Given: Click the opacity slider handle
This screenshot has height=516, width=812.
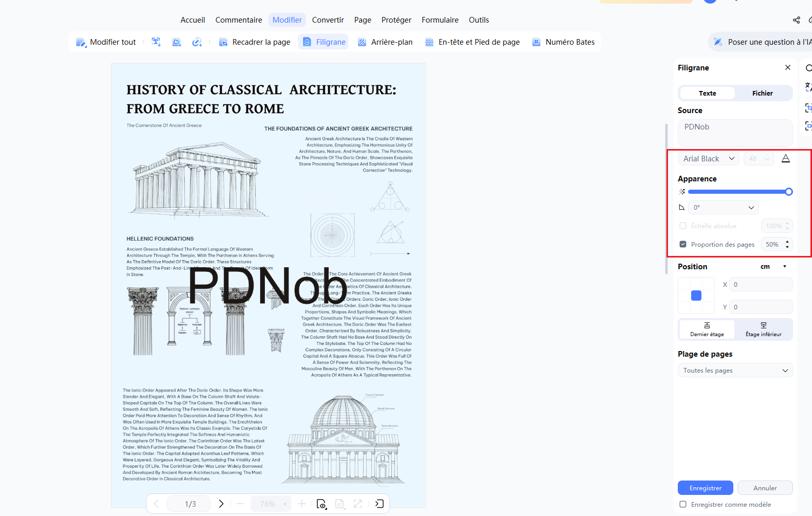Looking at the screenshot, I should [x=789, y=192].
